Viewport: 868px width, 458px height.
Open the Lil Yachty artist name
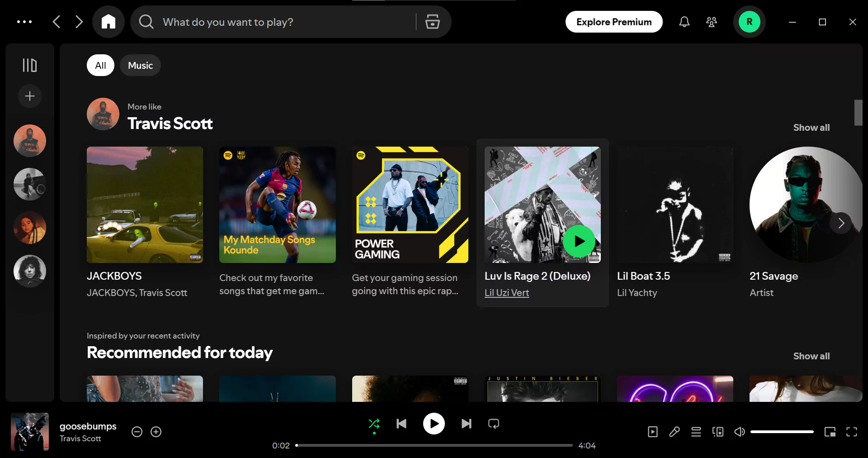point(637,293)
